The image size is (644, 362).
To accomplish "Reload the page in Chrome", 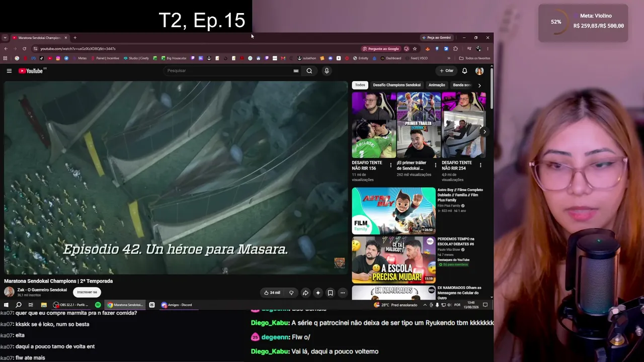I will 24,49.
